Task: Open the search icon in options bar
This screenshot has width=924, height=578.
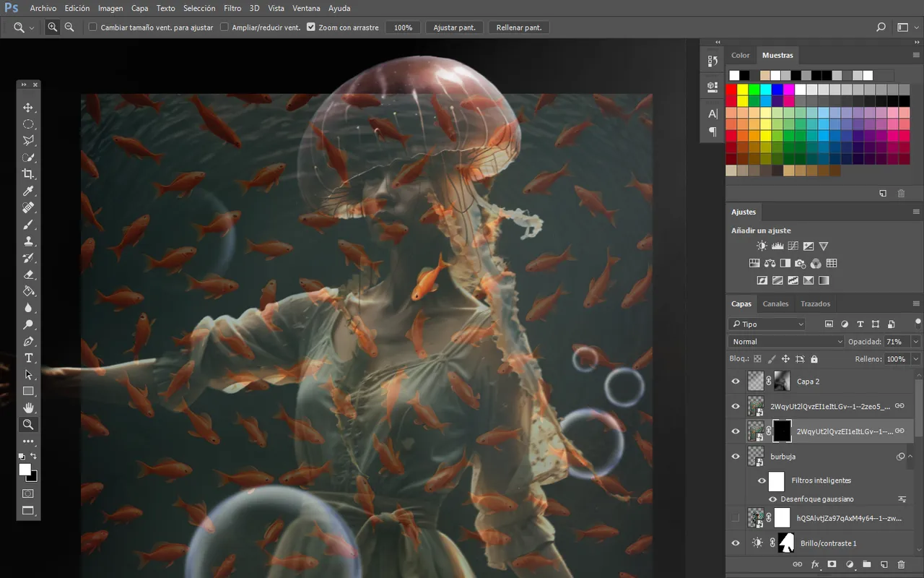Action: (x=881, y=27)
